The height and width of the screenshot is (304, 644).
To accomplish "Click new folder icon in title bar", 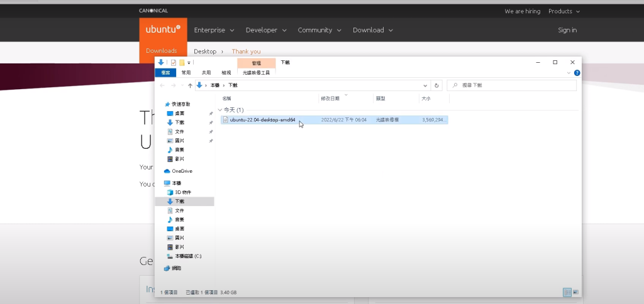I will (182, 63).
